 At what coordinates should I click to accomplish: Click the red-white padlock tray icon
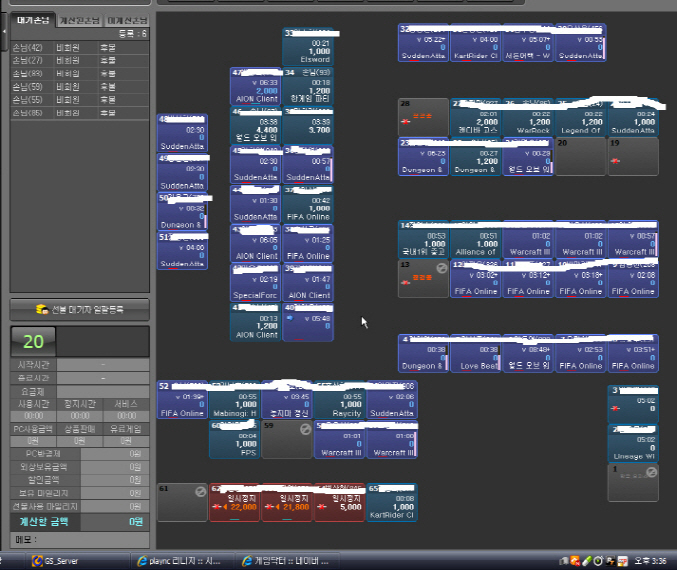point(622,561)
